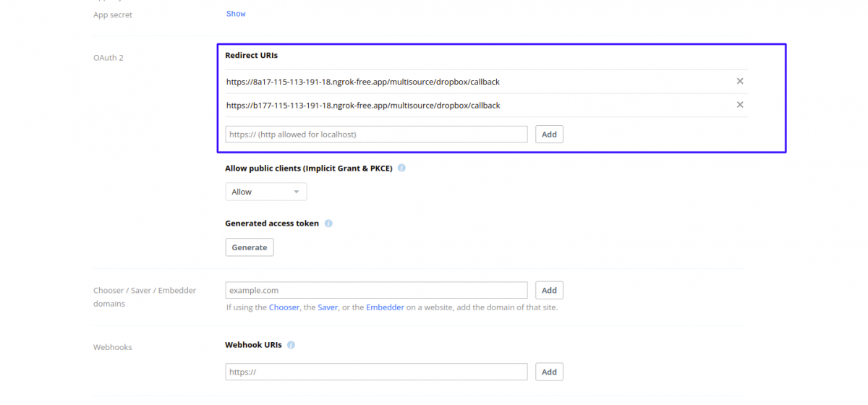Screen dimensions: 868x405
Task: Open the Saver link
Action: pyautogui.click(x=328, y=307)
